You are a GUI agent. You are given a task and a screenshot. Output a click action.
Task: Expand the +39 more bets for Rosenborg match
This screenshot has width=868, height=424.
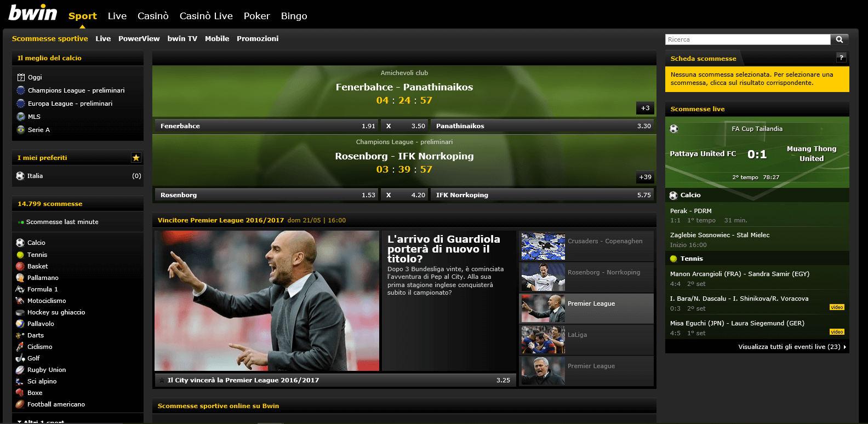tap(645, 177)
